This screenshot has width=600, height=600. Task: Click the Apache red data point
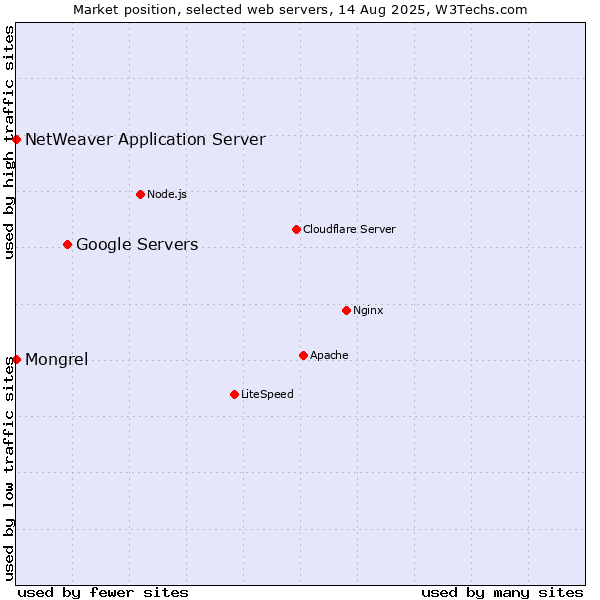pyautogui.click(x=303, y=355)
